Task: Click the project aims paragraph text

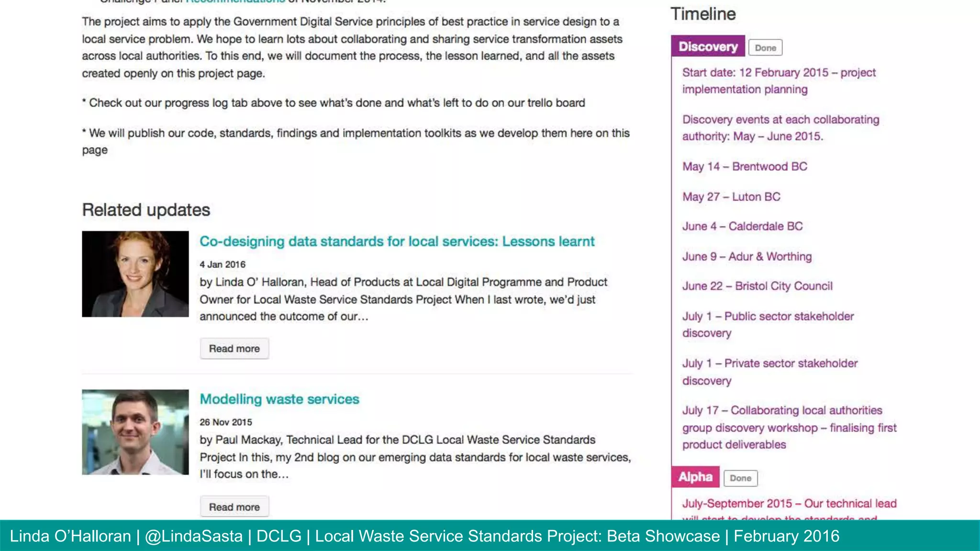Action: click(352, 47)
